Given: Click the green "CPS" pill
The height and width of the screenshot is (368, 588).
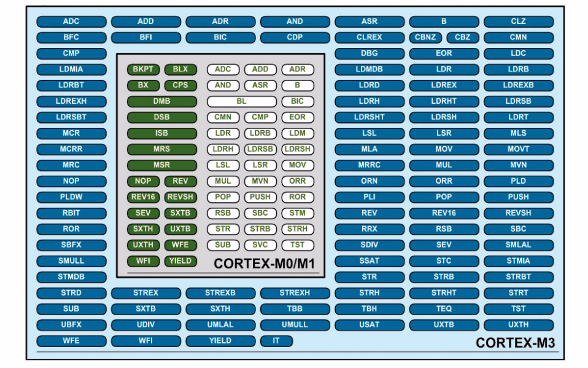Looking at the screenshot, I should [x=180, y=85].
